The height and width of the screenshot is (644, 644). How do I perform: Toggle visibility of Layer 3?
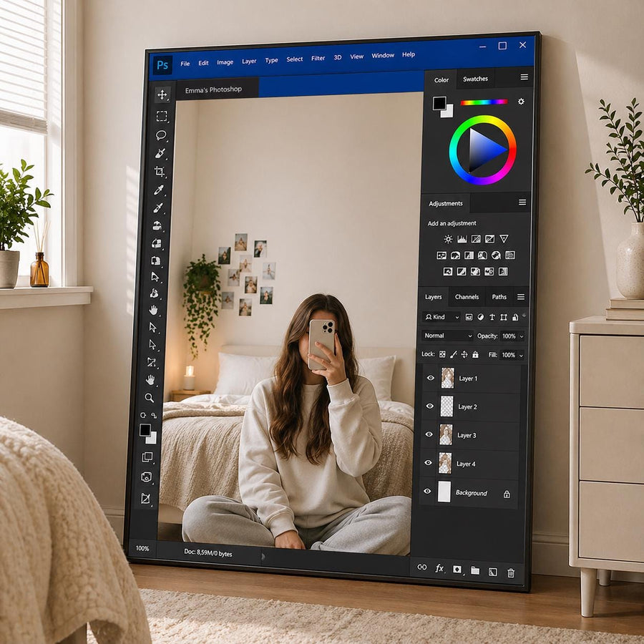tap(429, 434)
